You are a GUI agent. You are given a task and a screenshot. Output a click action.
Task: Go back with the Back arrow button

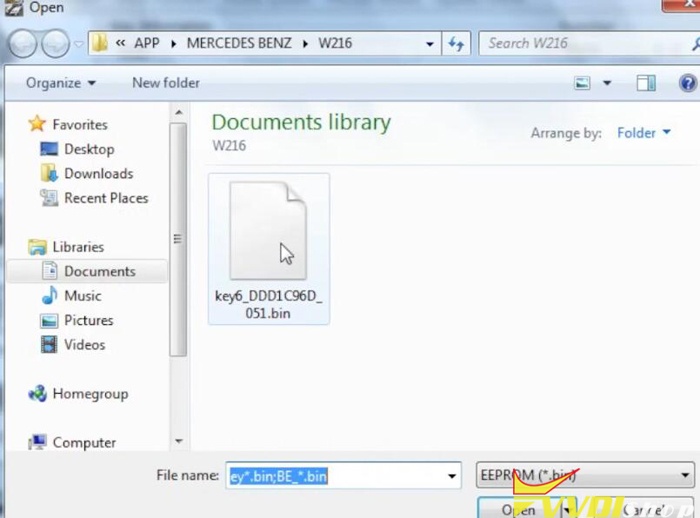pos(22,44)
